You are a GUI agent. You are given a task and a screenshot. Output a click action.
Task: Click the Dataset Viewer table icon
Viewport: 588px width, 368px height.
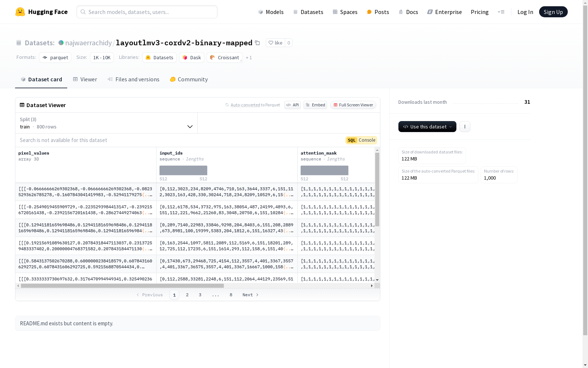[22, 105]
